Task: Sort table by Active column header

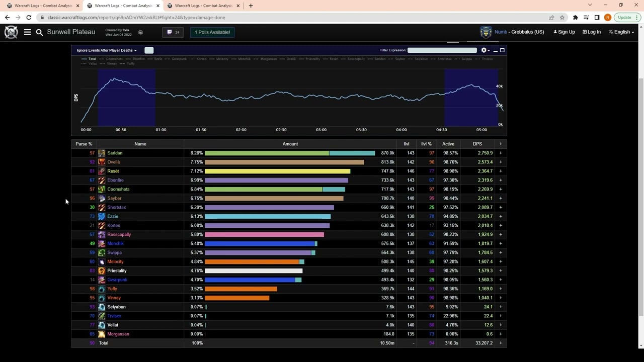Action: [x=448, y=144]
